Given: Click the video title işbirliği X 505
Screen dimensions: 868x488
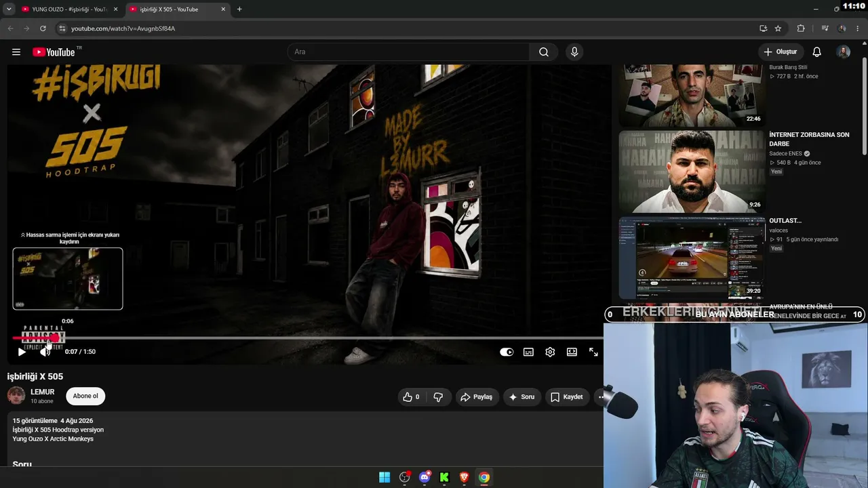Looking at the screenshot, I should [x=35, y=377].
